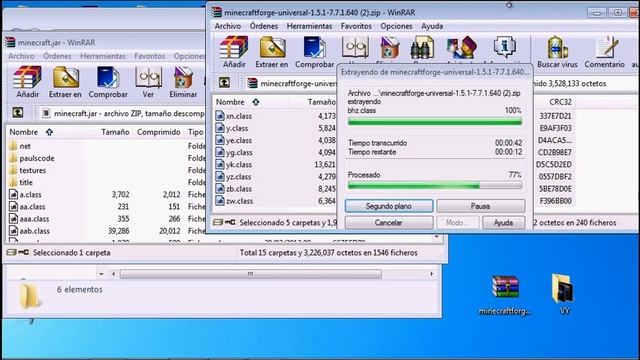Open Archivo menu in minecraftforge window

[x=228, y=26]
